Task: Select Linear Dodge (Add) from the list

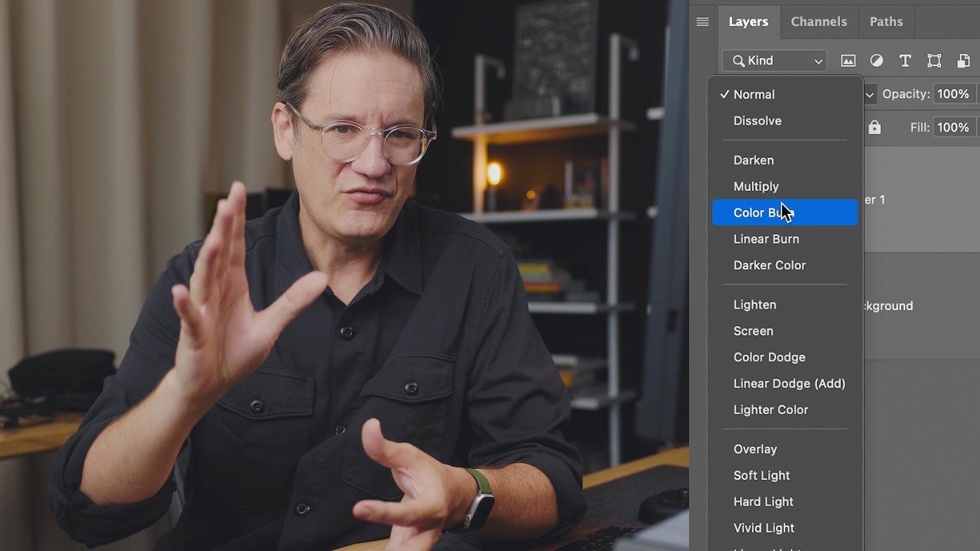Action: [790, 383]
